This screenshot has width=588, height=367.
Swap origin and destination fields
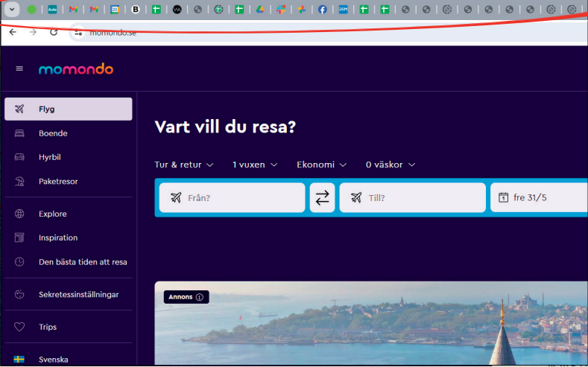click(x=322, y=198)
